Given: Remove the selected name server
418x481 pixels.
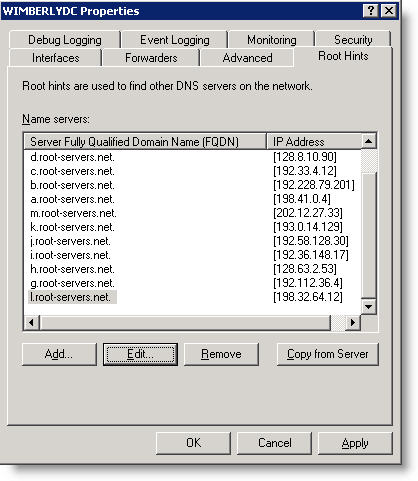Looking at the screenshot, I should point(221,354).
